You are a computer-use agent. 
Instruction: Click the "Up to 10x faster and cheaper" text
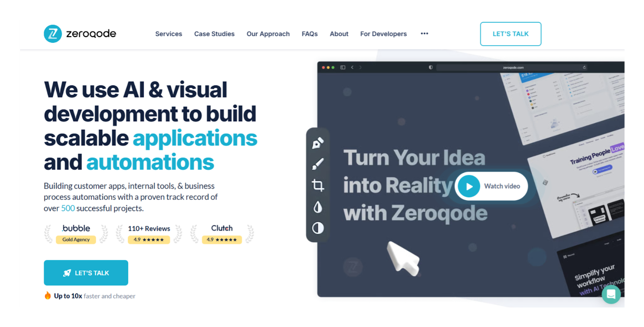coord(95,296)
